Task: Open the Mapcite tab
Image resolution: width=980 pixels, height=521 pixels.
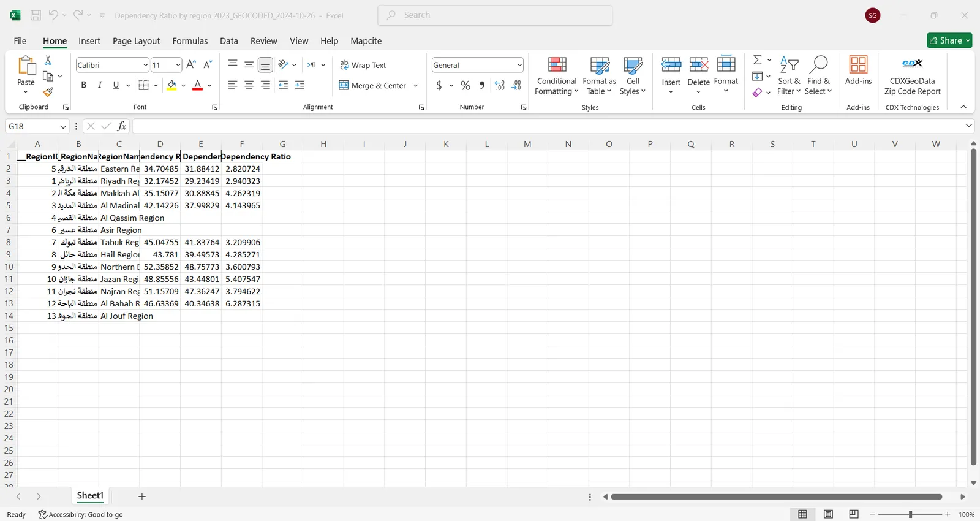Action: tap(366, 40)
